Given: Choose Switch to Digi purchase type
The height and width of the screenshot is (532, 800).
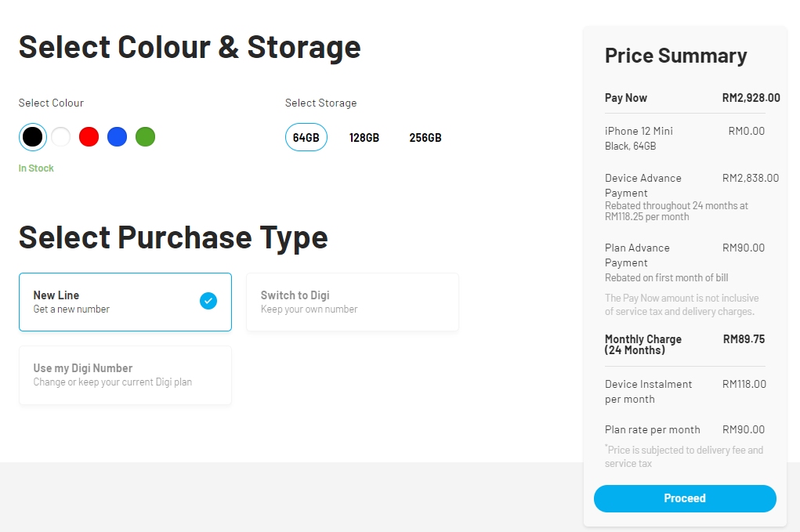Looking at the screenshot, I should 353,302.
